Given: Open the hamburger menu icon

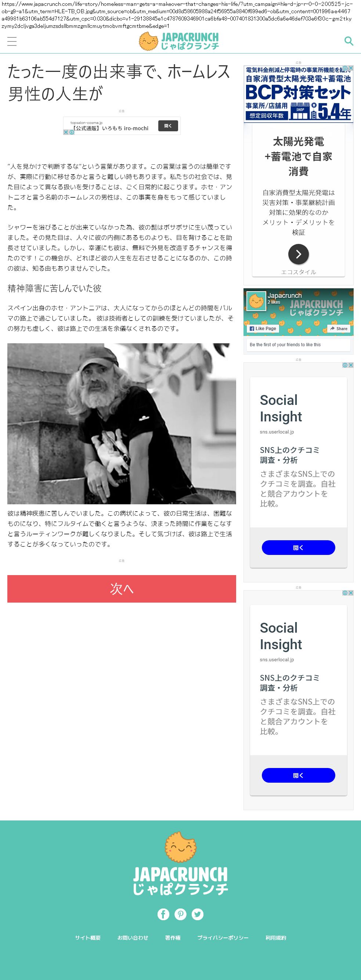Looking at the screenshot, I should click(x=12, y=41).
